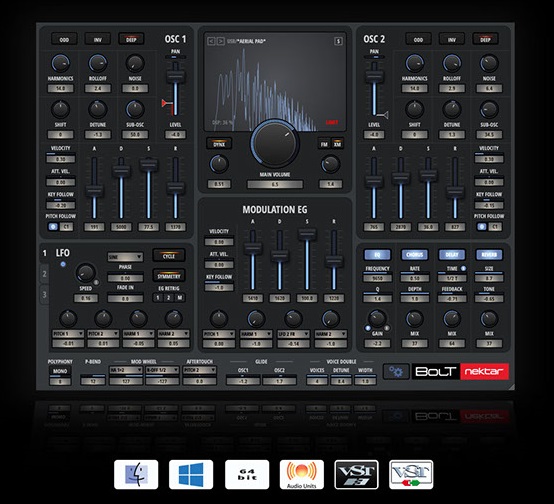
Task: Click the OSC 2 Rolloff knob
Action: tap(452, 64)
